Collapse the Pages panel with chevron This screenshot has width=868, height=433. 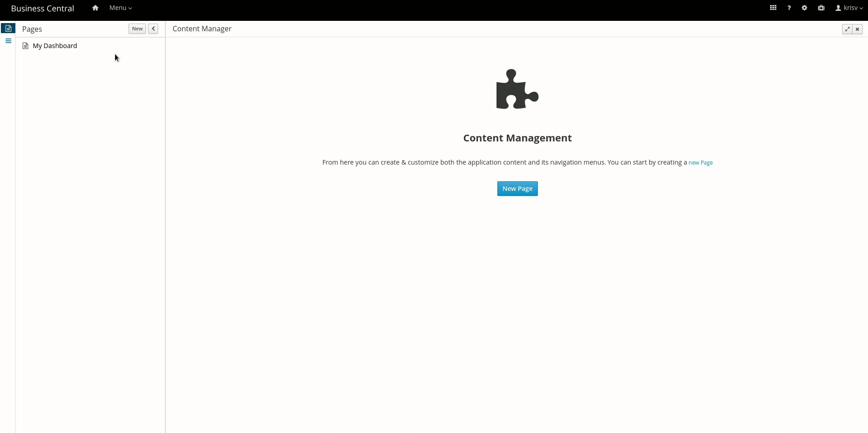pos(154,29)
